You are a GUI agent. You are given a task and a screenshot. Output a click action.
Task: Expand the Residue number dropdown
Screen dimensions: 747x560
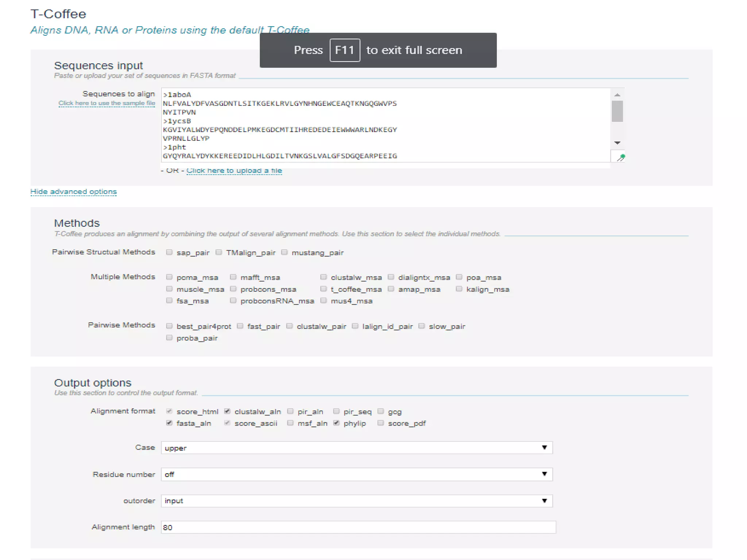[357, 474]
